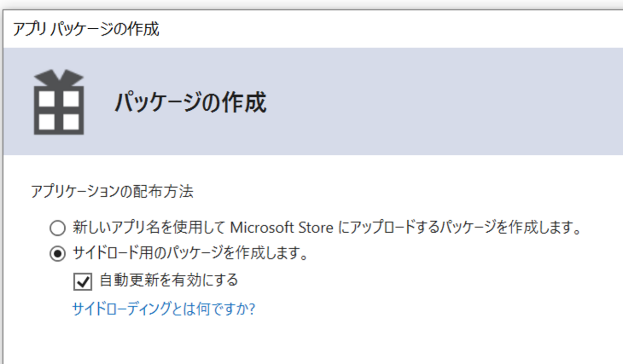Click the empty circle of the unselected radio
Image resolution: width=623 pixels, height=364 pixels.
click(x=58, y=228)
